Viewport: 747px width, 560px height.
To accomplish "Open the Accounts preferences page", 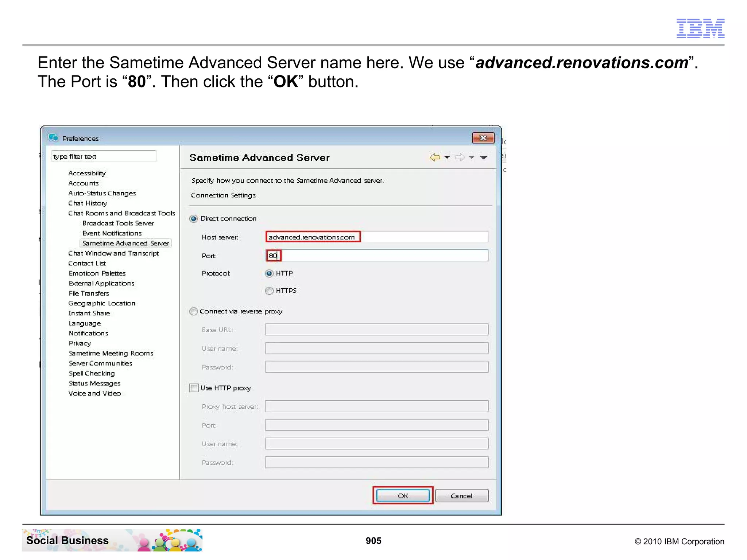I will point(84,183).
